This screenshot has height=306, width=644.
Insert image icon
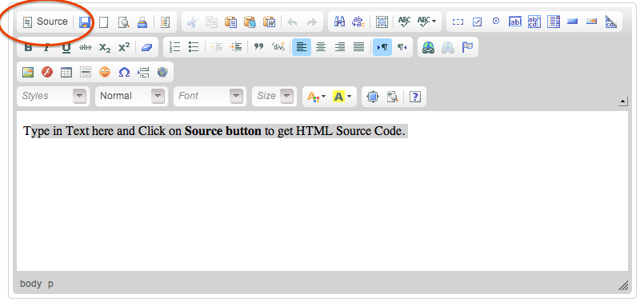(28, 73)
